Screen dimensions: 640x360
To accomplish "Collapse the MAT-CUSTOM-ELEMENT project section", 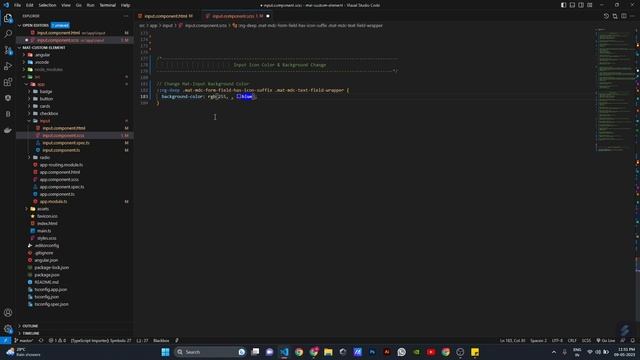I will click(x=44, y=47).
